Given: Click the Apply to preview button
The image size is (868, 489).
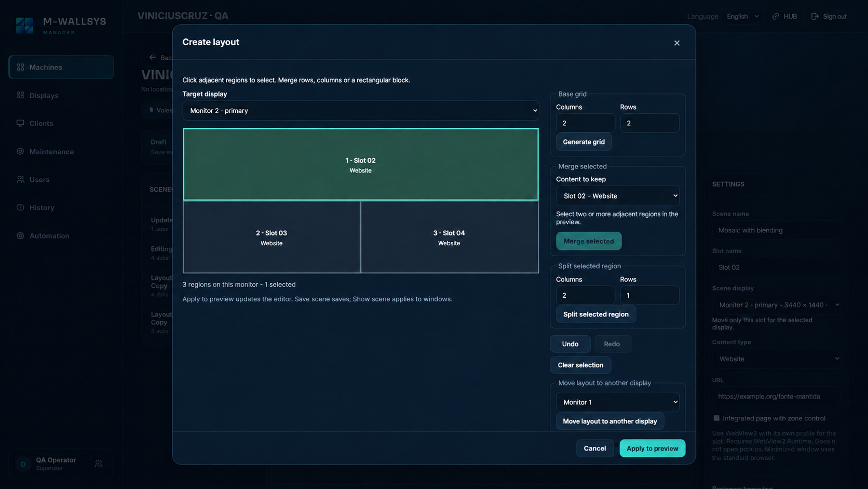Looking at the screenshot, I should (653, 448).
